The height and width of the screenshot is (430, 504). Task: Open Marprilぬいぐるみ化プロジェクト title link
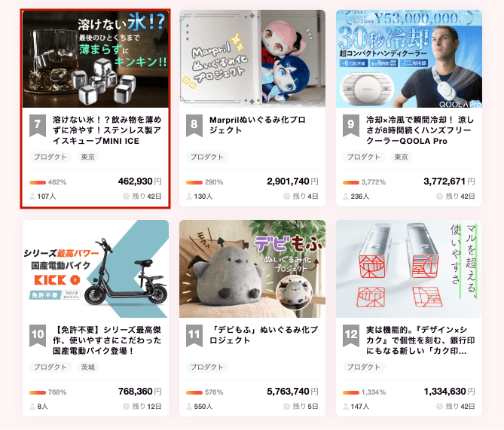(257, 125)
